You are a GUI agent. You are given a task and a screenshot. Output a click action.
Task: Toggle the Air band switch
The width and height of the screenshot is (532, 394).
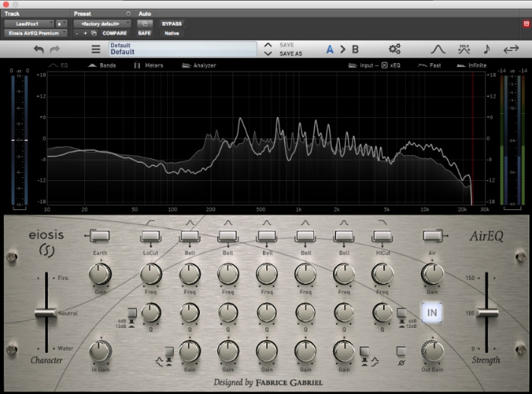[433, 236]
